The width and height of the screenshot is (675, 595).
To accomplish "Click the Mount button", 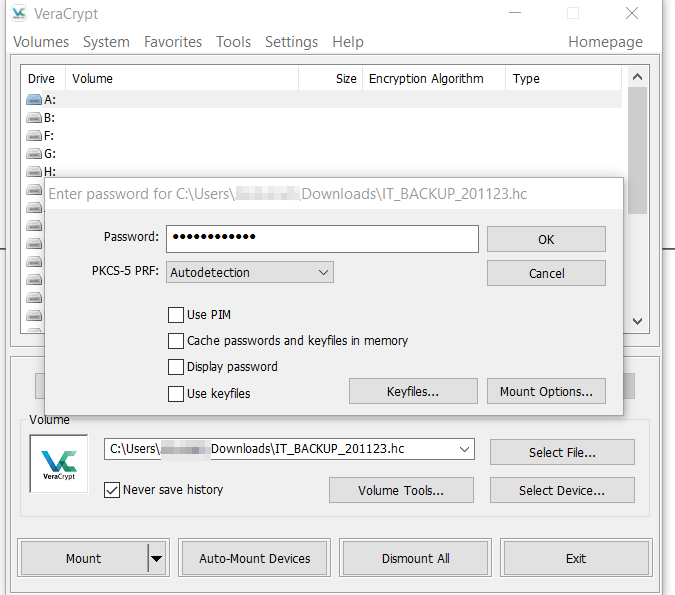I will pos(84,558).
